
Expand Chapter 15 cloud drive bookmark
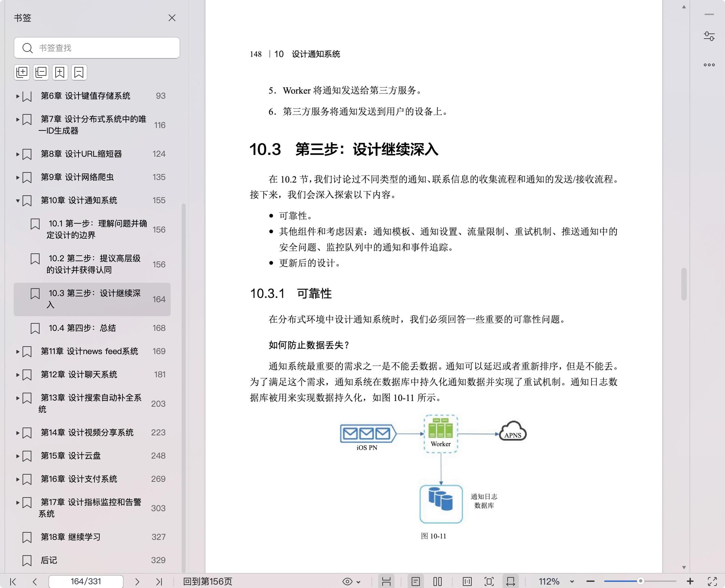coord(17,456)
